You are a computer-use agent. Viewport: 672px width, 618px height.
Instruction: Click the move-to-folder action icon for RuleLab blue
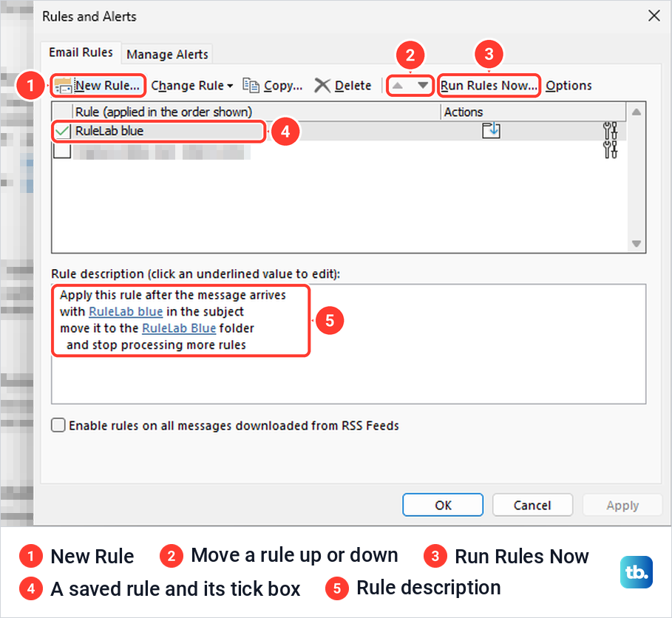[x=491, y=130]
